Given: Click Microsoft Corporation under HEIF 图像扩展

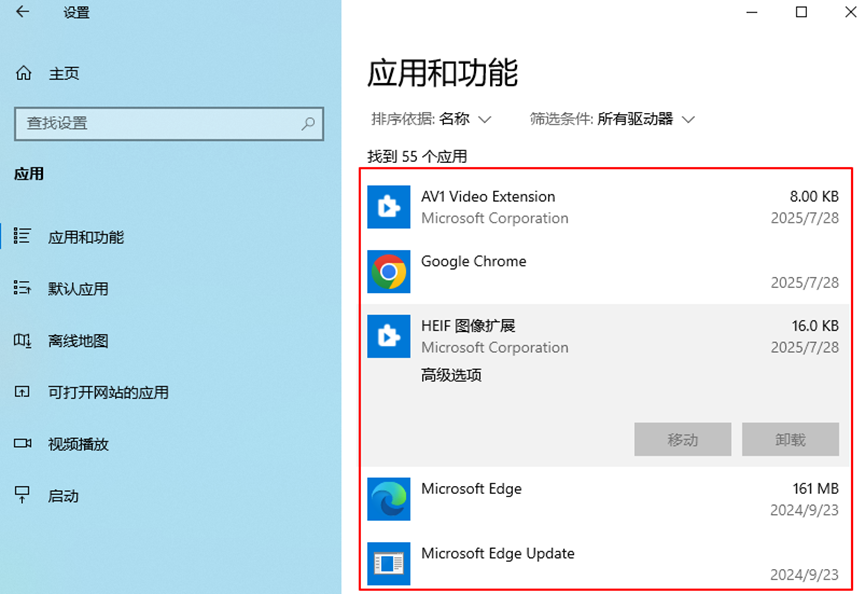Looking at the screenshot, I should [495, 347].
